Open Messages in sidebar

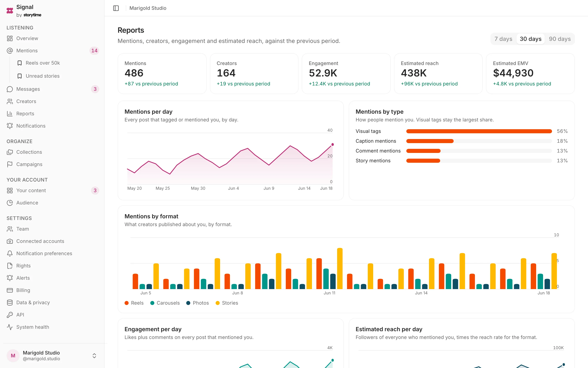coord(52,89)
